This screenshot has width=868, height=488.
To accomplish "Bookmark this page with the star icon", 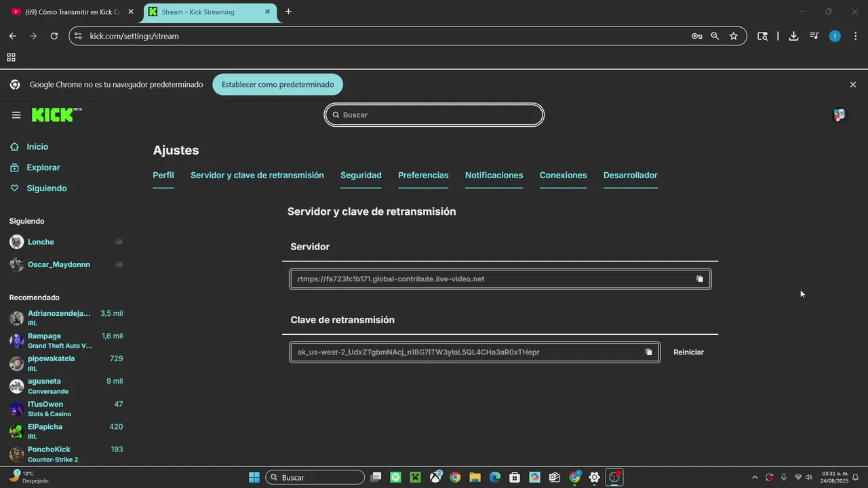I will tap(733, 36).
